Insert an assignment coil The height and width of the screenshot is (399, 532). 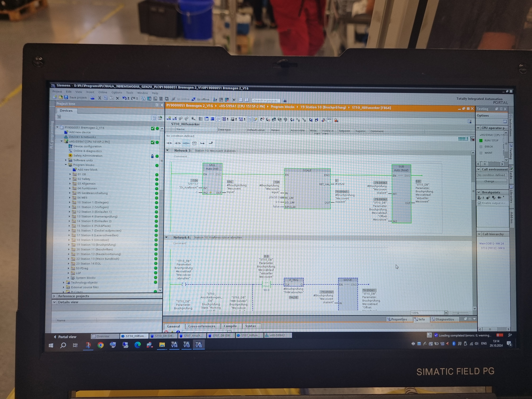(x=186, y=143)
